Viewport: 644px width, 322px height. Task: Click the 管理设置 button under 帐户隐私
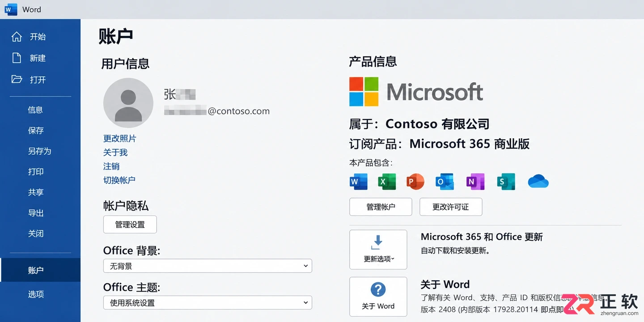130,225
